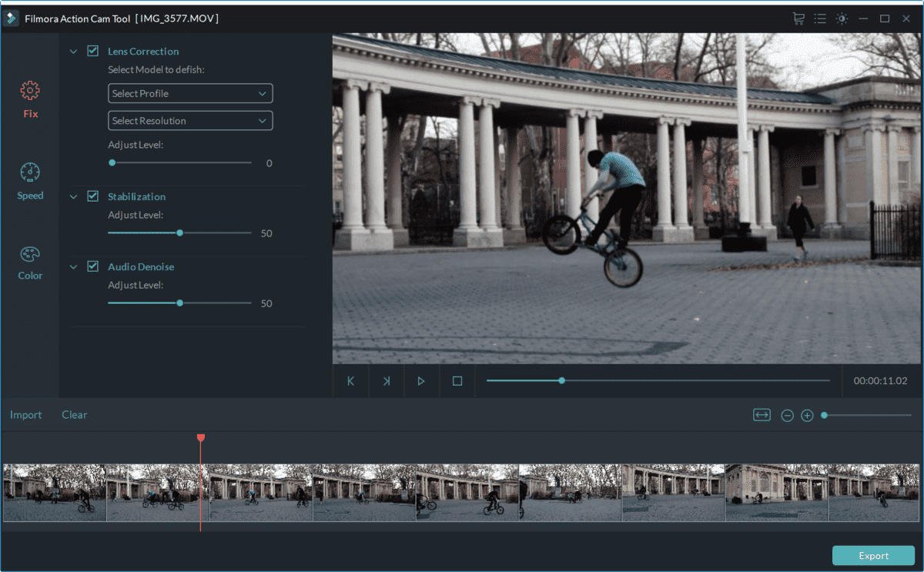This screenshot has height=572, width=924.
Task: Zoom in timeline with plus icon
Action: click(807, 416)
